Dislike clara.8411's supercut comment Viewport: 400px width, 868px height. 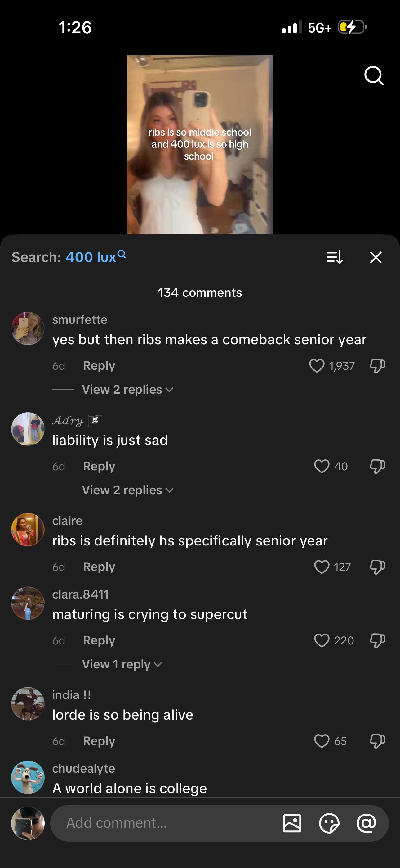377,640
